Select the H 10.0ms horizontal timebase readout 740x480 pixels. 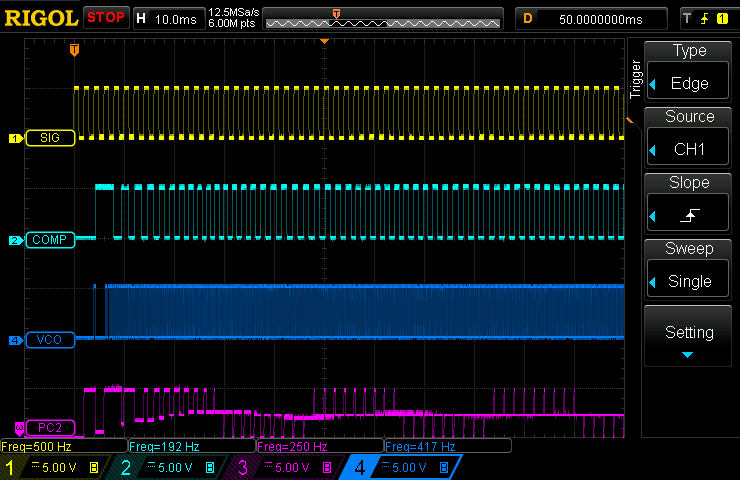pyautogui.click(x=167, y=18)
